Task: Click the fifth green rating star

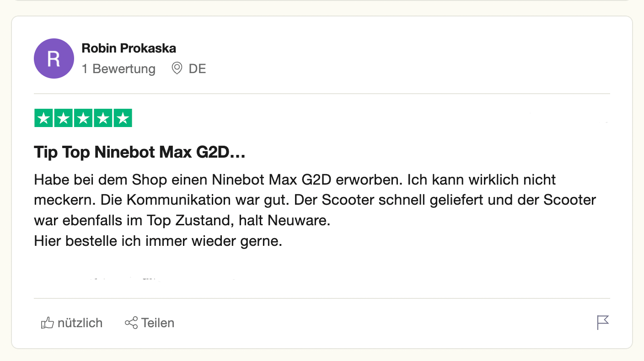Action: (x=123, y=118)
